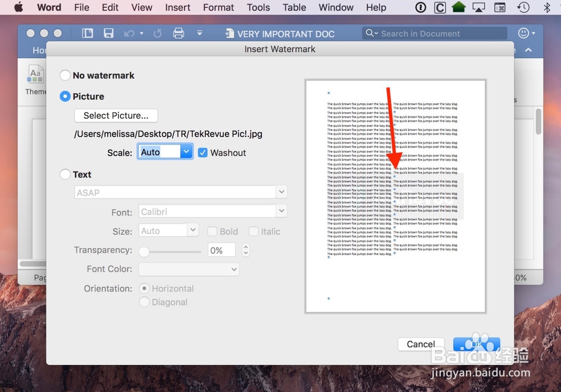Open the Font Color dropdown
561x392 pixels.
189,269
